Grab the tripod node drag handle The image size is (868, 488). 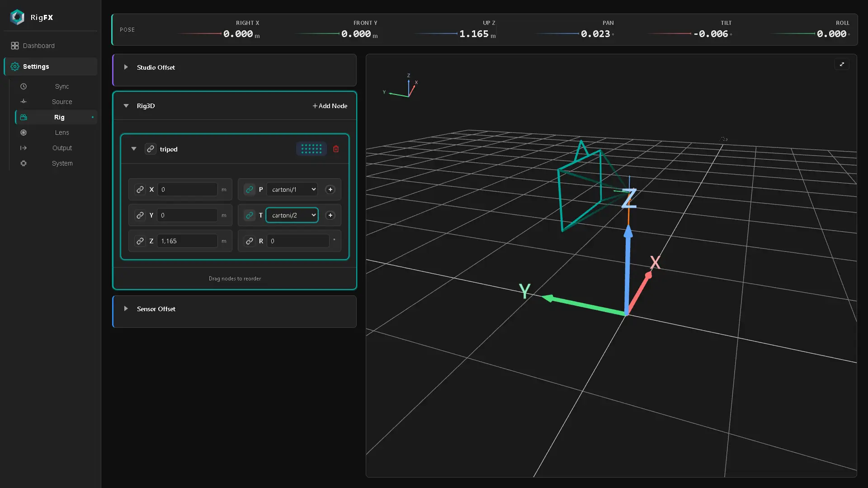click(x=311, y=149)
